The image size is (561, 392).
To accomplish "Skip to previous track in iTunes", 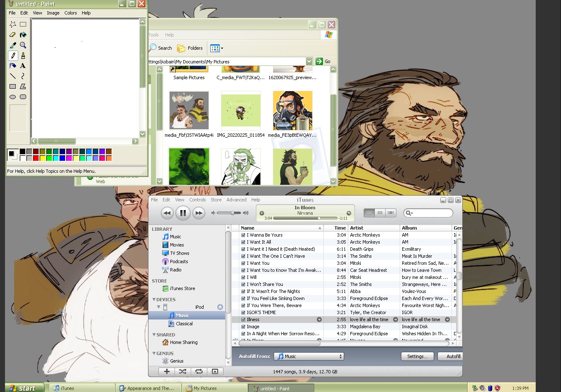I will (167, 213).
